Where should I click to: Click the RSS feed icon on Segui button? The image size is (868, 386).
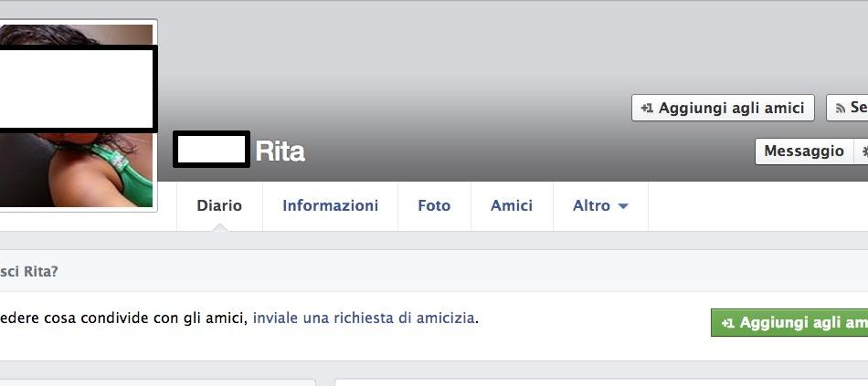click(x=841, y=109)
